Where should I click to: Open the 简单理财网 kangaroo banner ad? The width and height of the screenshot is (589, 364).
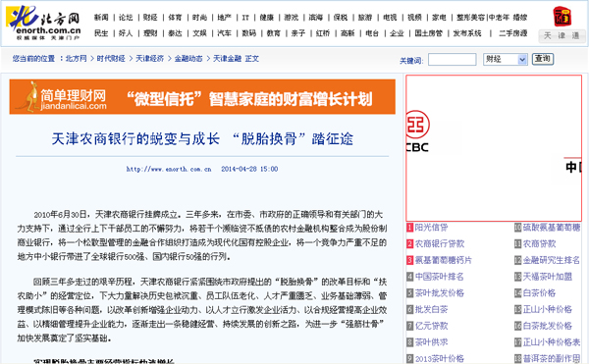[x=202, y=97]
